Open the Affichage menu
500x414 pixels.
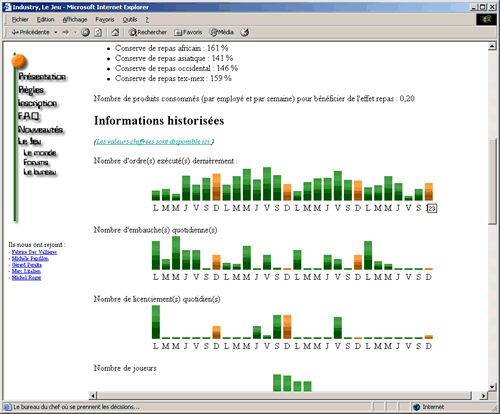[x=75, y=20]
